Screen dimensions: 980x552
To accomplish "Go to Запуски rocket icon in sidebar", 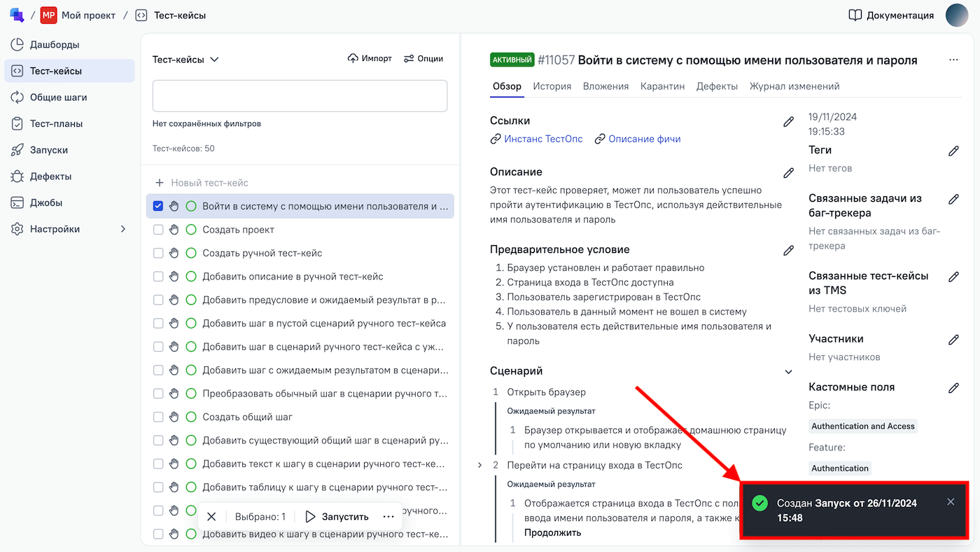I will pyautogui.click(x=17, y=150).
